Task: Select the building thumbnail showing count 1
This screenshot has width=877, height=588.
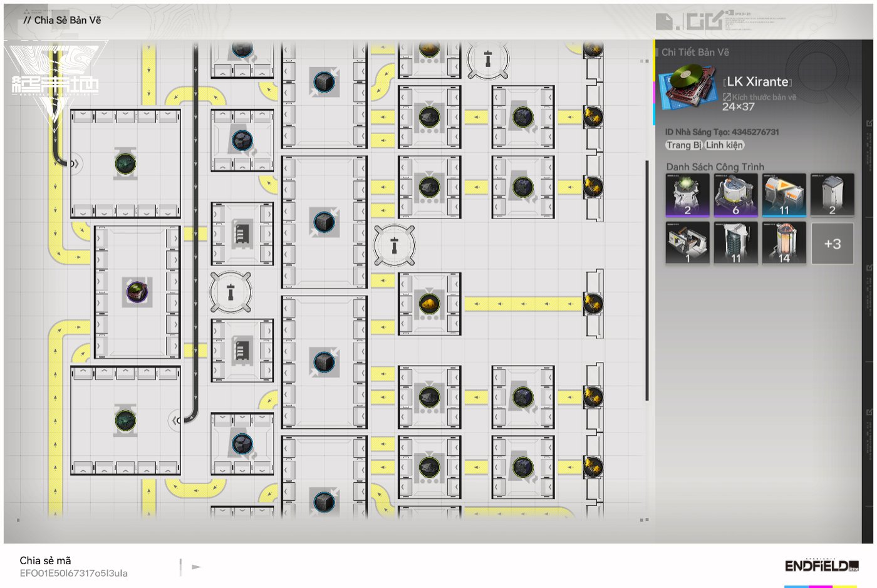Action: pyautogui.click(x=687, y=243)
